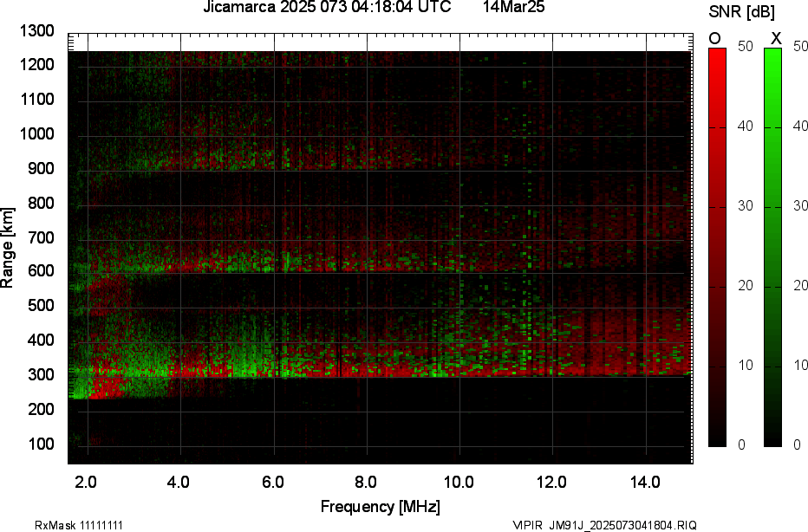Click the 'X' label above the green bar
This screenshot has width=808, height=532.
(776, 38)
